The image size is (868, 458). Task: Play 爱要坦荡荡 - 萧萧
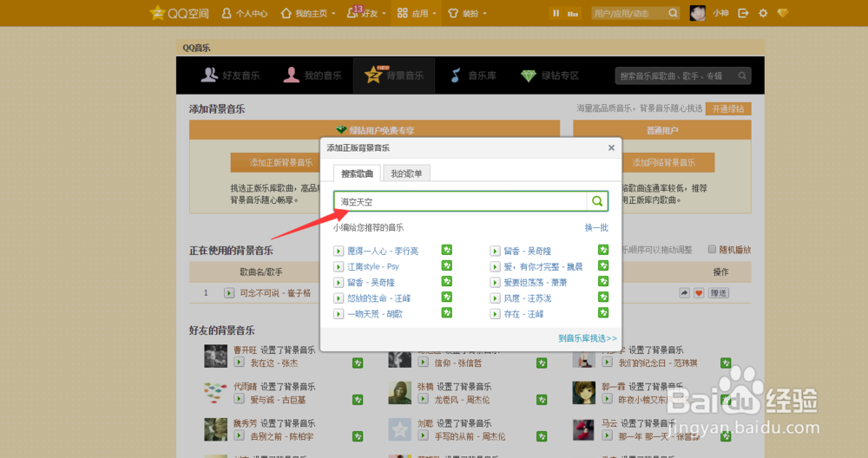point(495,283)
